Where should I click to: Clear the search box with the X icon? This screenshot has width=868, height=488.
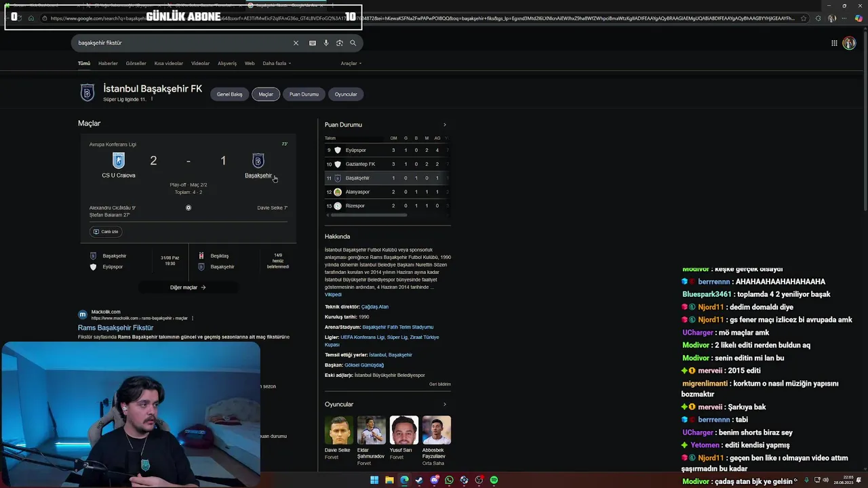point(296,43)
